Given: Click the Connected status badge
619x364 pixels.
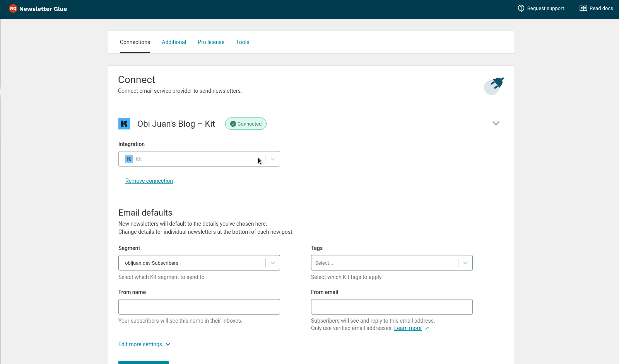Looking at the screenshot, I should 246,124.
